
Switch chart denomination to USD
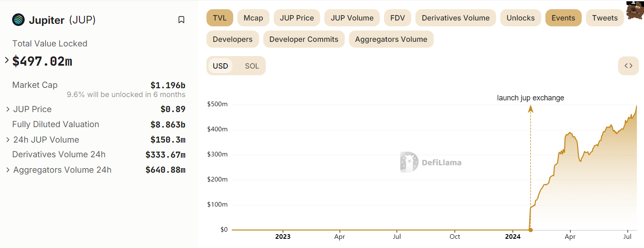(220, 66)
